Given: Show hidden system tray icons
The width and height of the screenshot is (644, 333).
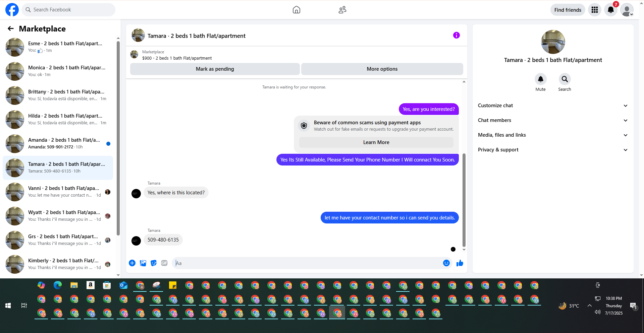Looking at the screenshot, I should [x=590, y=306].
